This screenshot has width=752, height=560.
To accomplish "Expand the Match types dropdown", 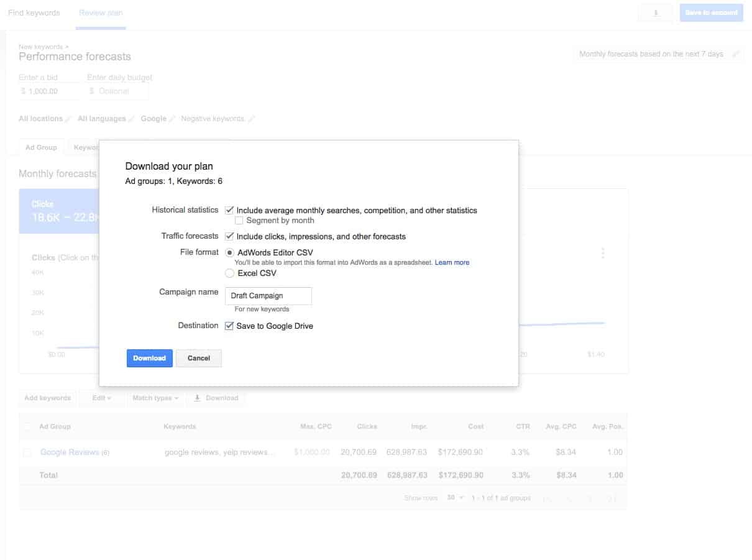I will (x=155, y=398).
